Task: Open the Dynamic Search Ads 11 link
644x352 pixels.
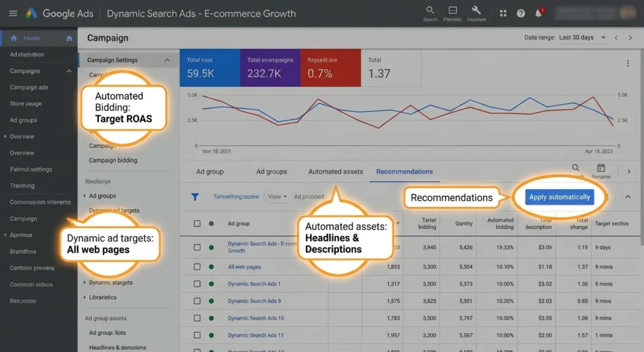Action: (x=255, y=335)
